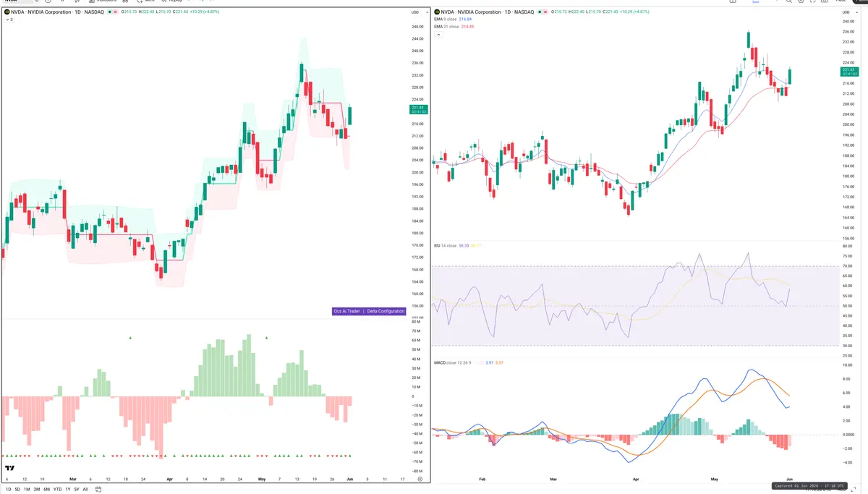Switch to the 1Y time range
The height and width of the screenshot is (494, 868).
click(x=68, y=490)
